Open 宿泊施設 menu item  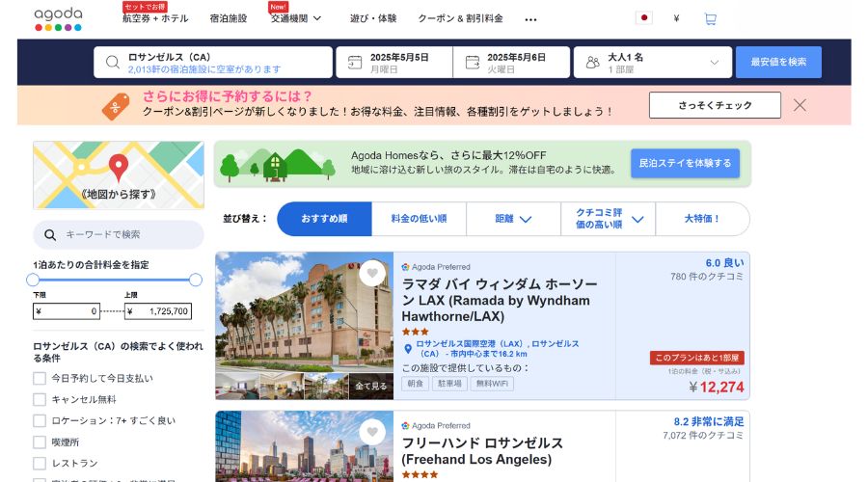coord(228,18)
